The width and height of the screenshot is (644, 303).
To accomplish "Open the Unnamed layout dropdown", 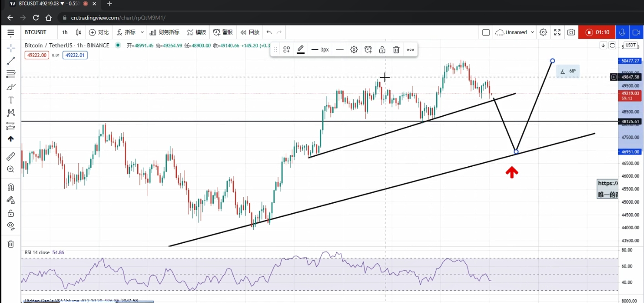I will point(515,32).
